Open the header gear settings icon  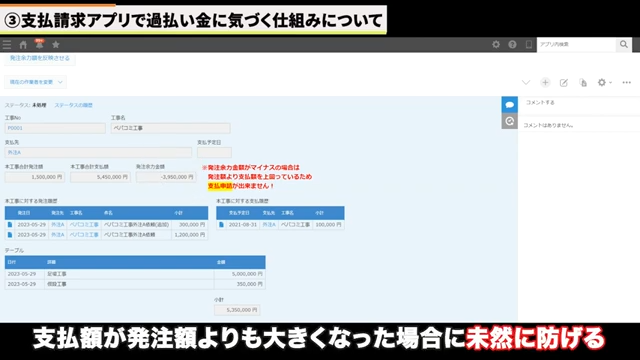pyautogui.click(x=496, y=44)
